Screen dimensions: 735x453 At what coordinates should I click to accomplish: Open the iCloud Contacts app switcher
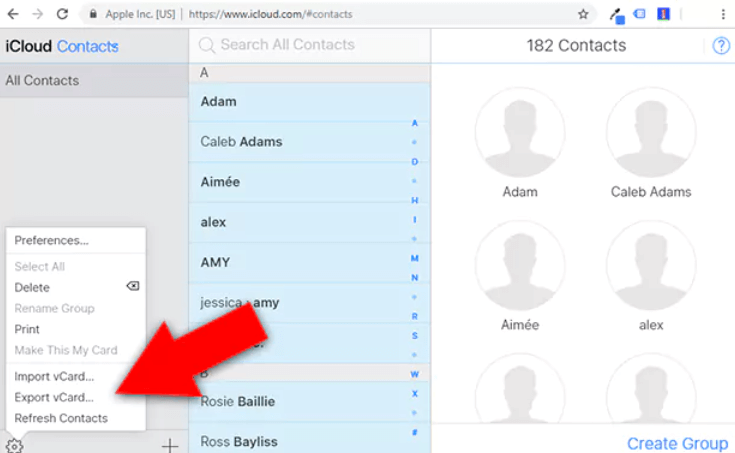(x=62, y=46)
